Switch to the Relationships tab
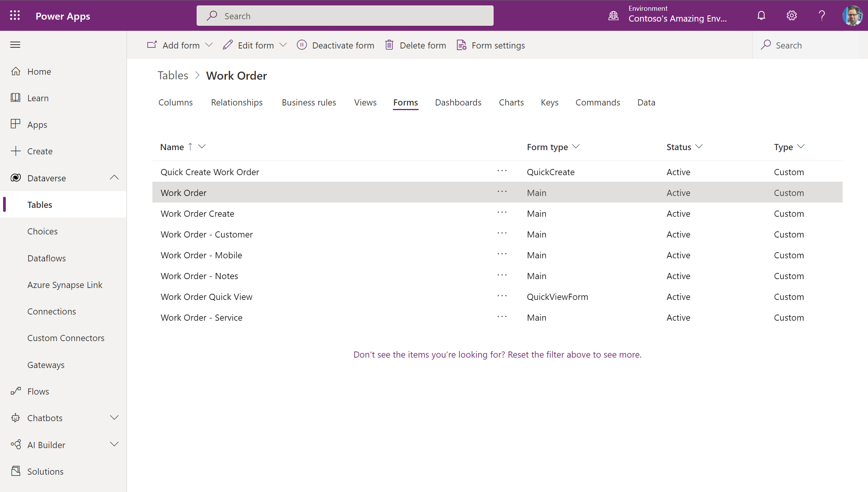Viewport: 868px width, 492px height. coord(237,102)
